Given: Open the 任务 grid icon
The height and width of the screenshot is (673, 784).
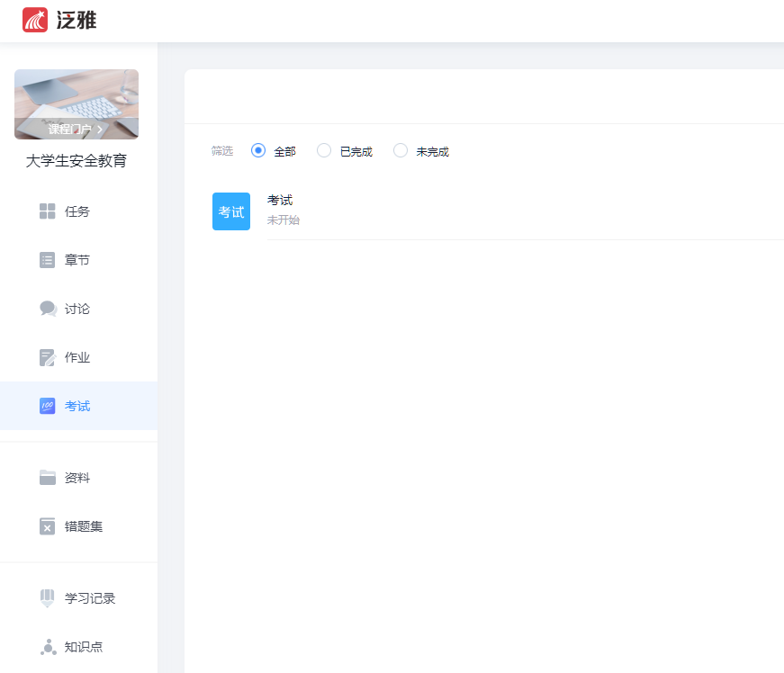Looking at the screenshot, I should pyautogui.click(x=48, y=211).
